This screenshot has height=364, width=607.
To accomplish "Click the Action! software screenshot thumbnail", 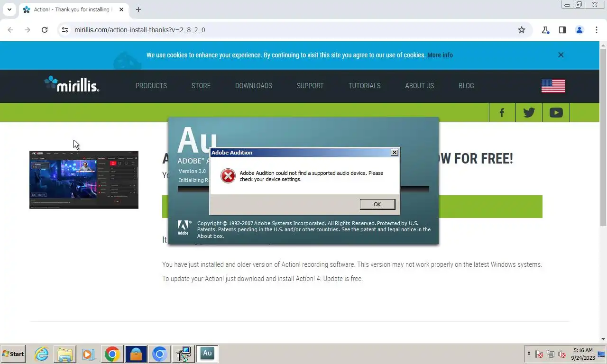I will click(x=84, y=180).
